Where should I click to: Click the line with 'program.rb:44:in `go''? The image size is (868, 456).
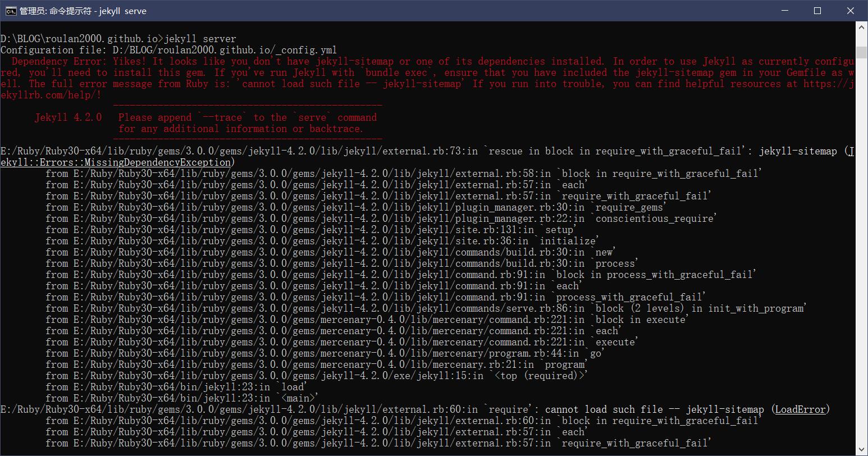click(x=325, y=353)
